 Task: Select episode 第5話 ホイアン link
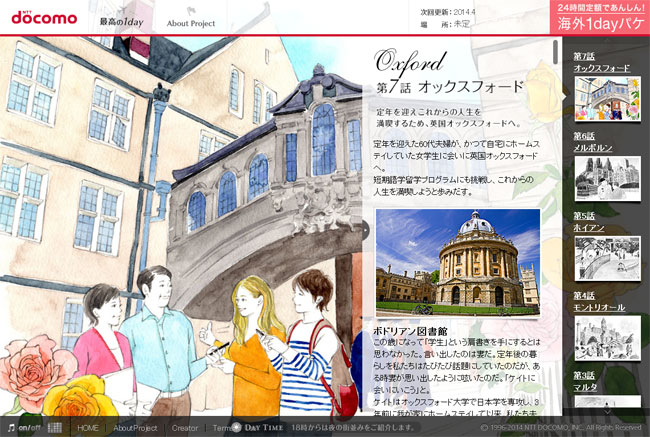point(590,221)
